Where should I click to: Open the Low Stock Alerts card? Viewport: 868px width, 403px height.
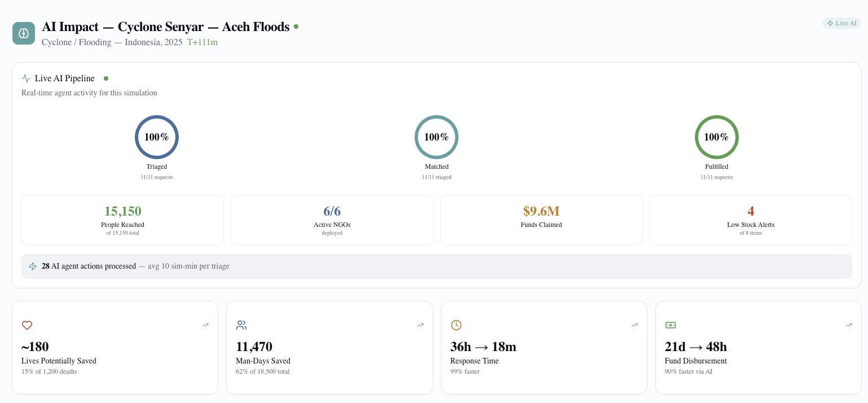click(751, 220)
